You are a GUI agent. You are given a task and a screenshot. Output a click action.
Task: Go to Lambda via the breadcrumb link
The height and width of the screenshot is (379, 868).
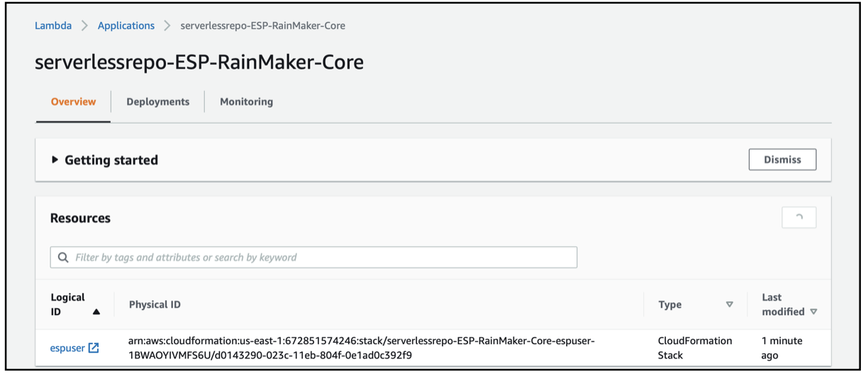pyautogui.click(x=53, y=26)
